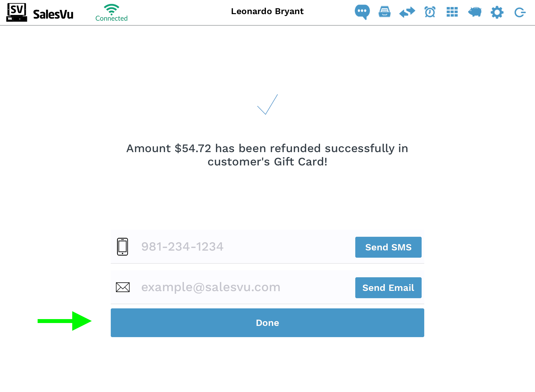Viewport: 535px width, 392px height.
Task: Click the Leonardo Bryant user name
Action: click(267, 11)
